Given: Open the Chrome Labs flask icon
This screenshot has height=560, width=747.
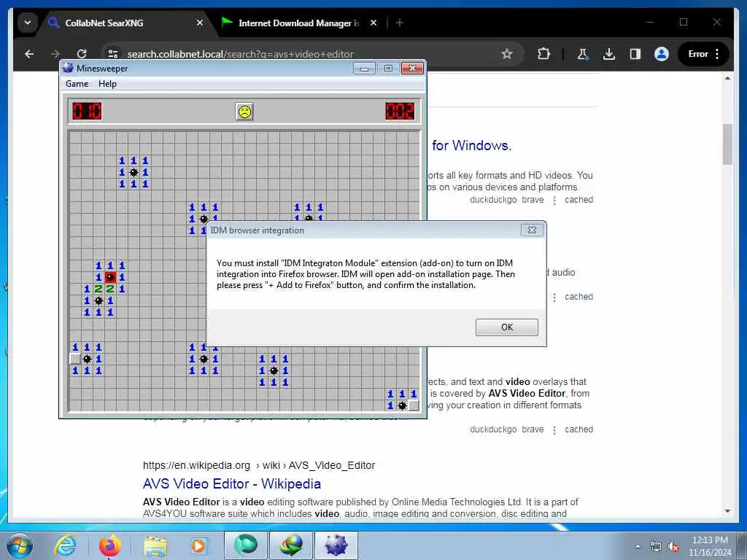Looking at the screenshot, I should (583, 54).
